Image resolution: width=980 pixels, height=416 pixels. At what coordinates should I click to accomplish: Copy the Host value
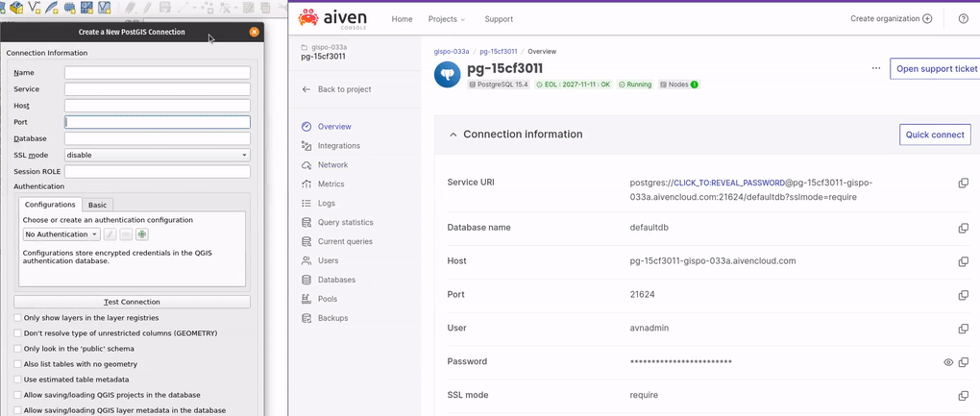(x=963, y=261)
